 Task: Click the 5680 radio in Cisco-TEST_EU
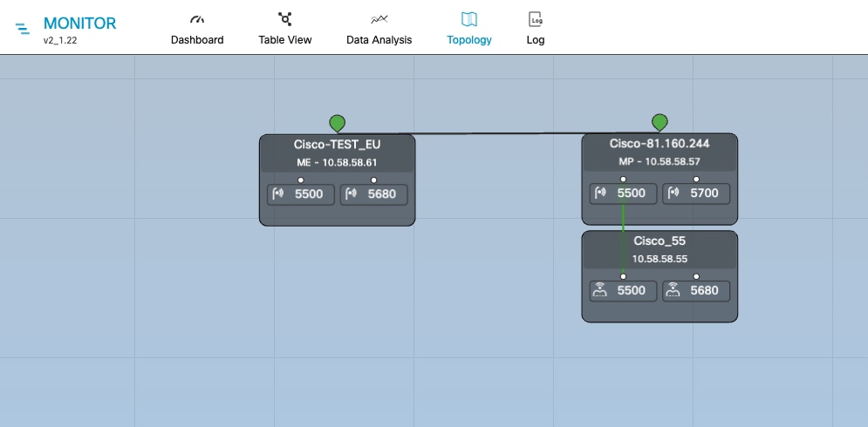tap(373, 194)
